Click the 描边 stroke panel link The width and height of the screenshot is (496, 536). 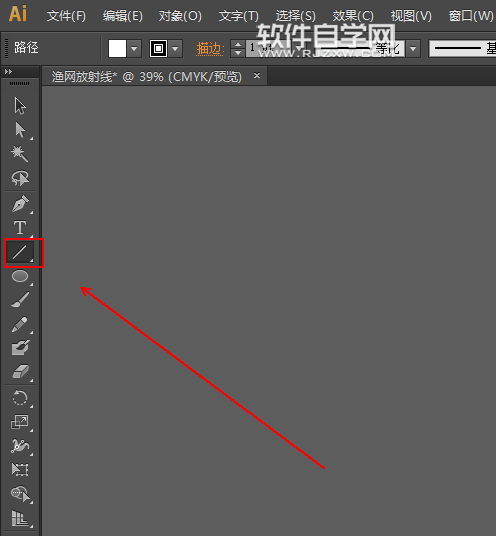(x=210, y=49)
